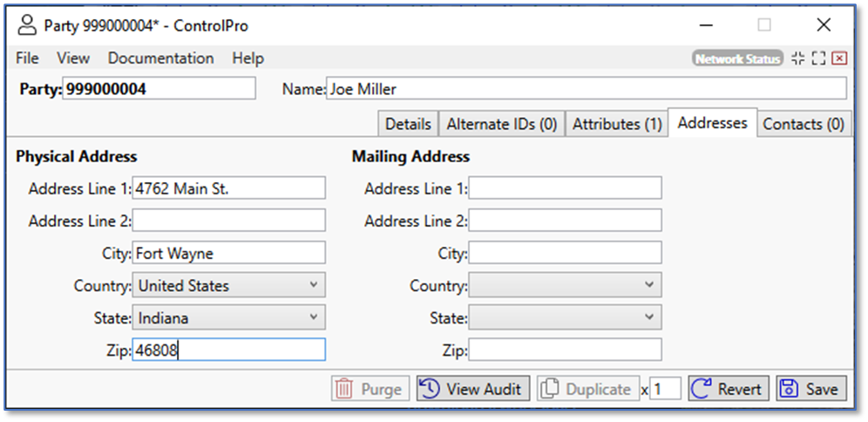This screenshot has width=868, height=422.
Task: Click the duplicate count field
Action: tap(665, 389)
